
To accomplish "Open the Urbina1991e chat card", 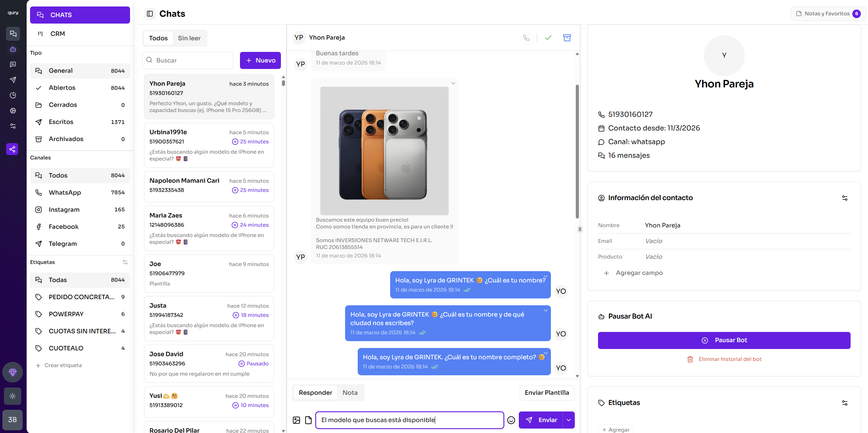I will click(x=209, y=145).
